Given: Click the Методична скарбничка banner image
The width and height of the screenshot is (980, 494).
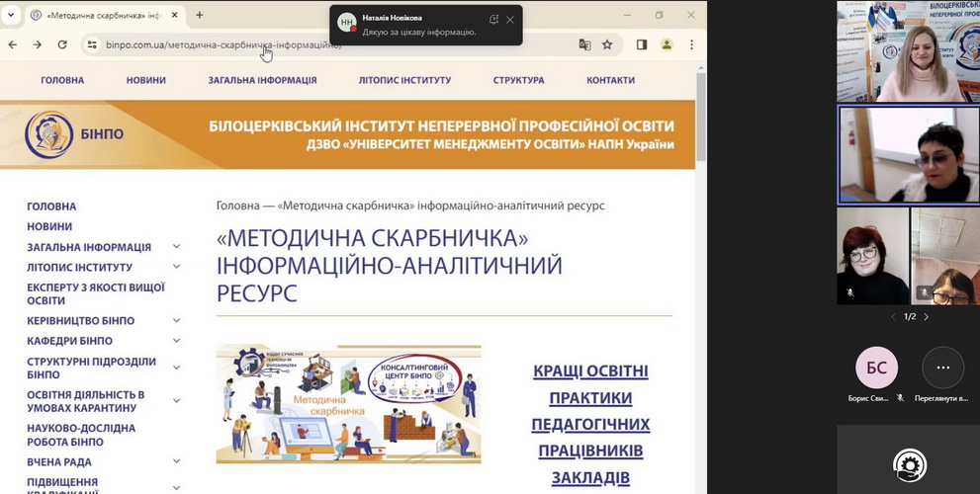Looking at the screenshot, I should 348,404.
